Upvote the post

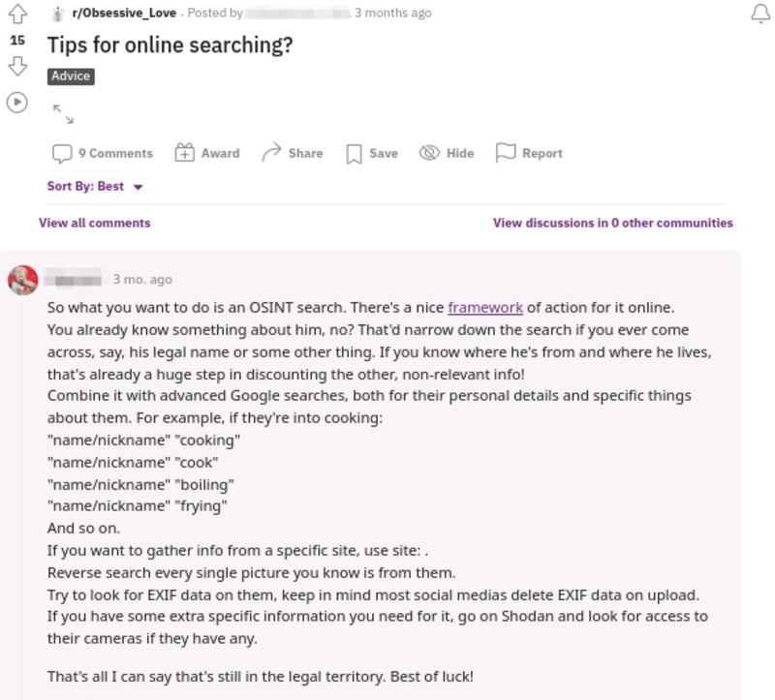pyautogui.click(x=16, y=14)
